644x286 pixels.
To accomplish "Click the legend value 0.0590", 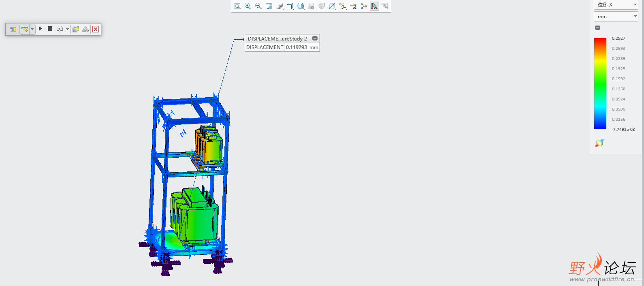I will tap(618, 109).
